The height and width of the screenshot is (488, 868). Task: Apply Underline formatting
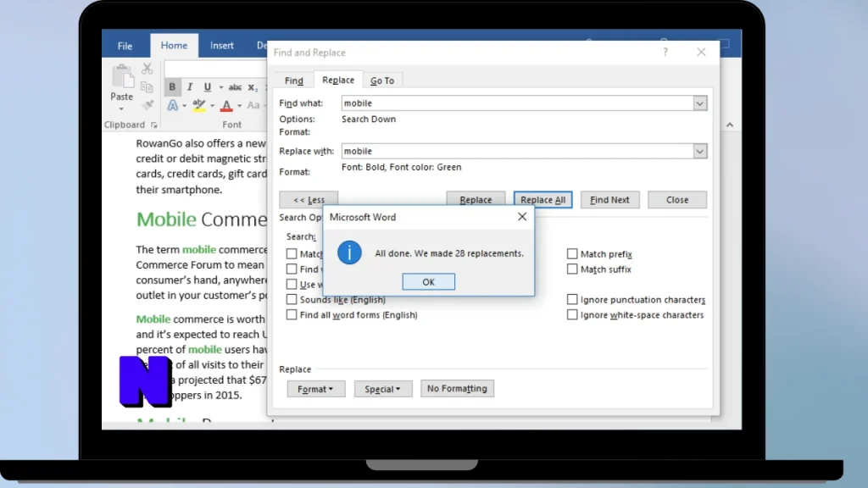[x=207, y=87]
